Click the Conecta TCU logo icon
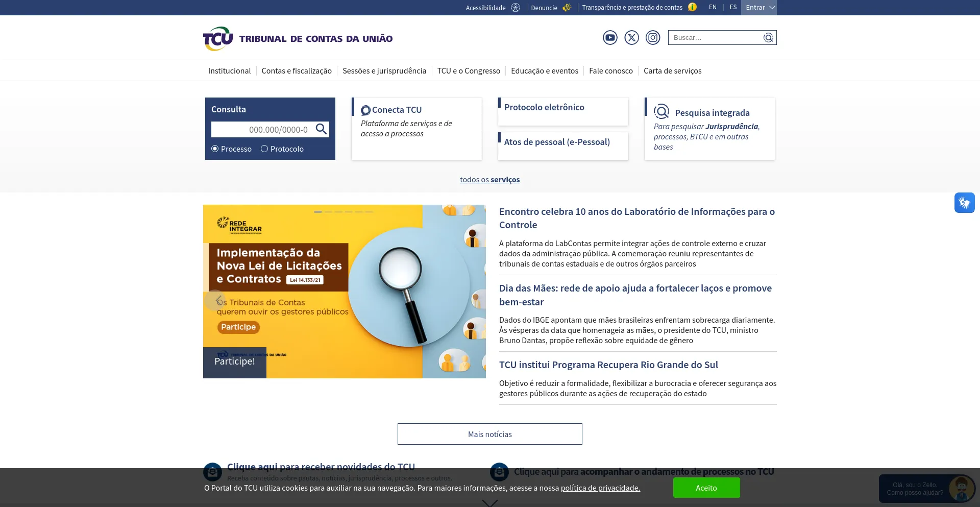This screenshot has height=507, width=980. tap(365, 110)
